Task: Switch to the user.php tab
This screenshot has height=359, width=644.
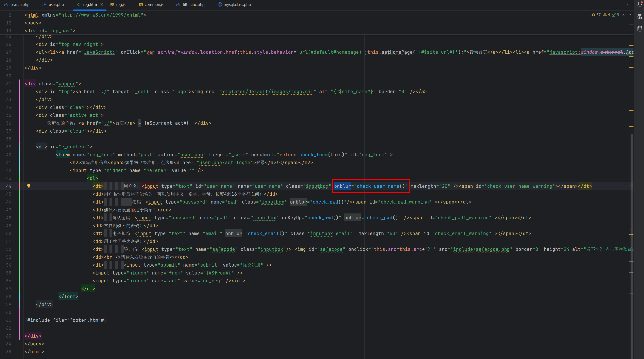Action: point(53,4)
